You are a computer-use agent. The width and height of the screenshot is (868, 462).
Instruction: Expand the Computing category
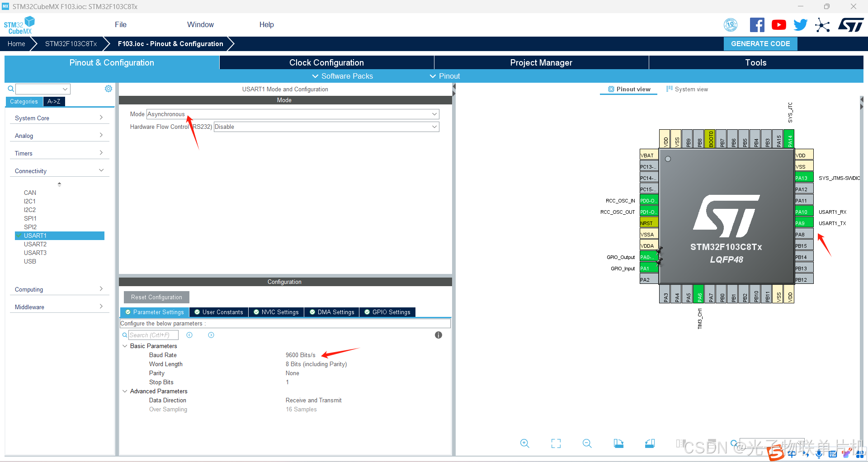[x=59, y=289]
